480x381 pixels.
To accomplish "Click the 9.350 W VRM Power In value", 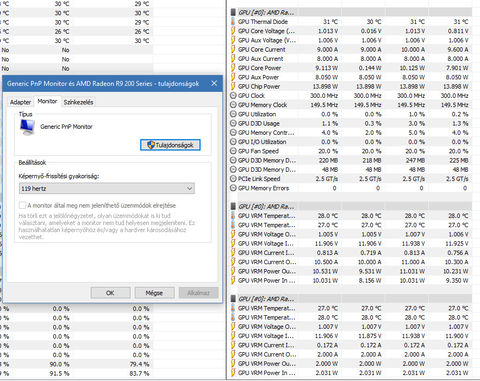I will point(457,281).
